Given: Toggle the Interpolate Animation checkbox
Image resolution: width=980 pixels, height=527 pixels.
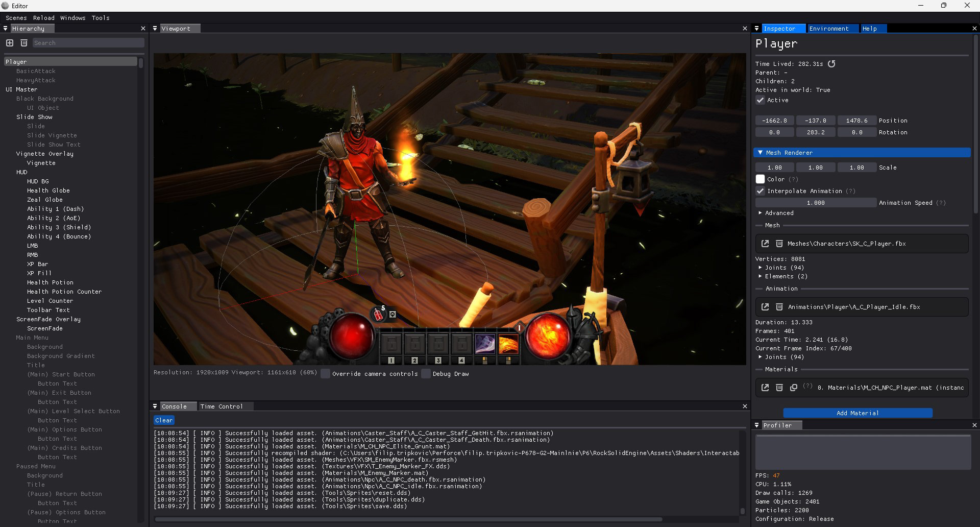Looking at the screenshot, I should [760, 191].
